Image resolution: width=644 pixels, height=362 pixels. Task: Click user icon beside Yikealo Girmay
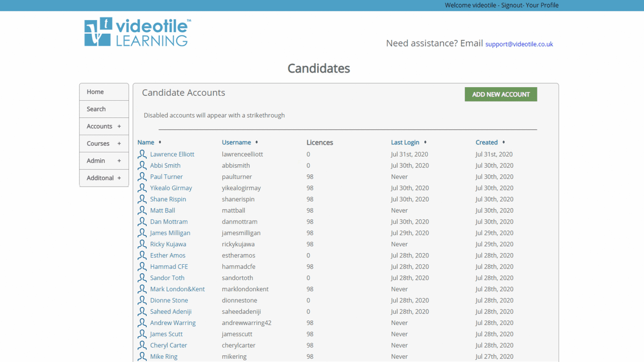(x=142, y=188)
